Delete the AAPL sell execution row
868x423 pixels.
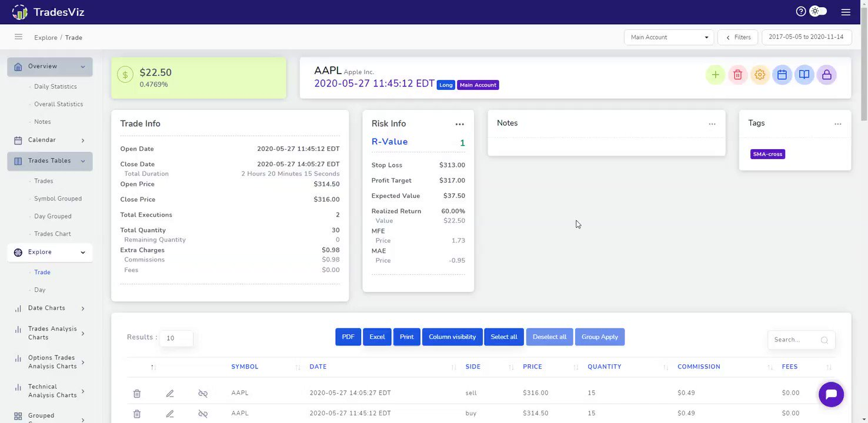click(x=137, y=393)
